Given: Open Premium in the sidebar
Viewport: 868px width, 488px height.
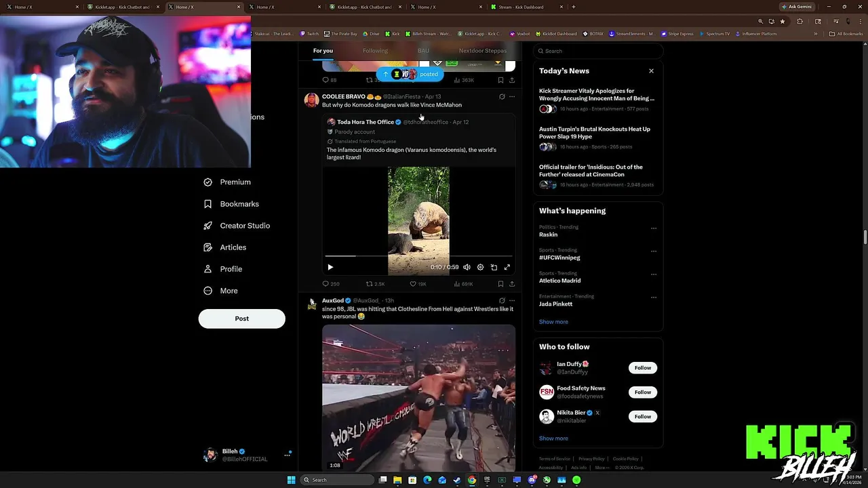Looking at the screenshot, I should (227, 182).
